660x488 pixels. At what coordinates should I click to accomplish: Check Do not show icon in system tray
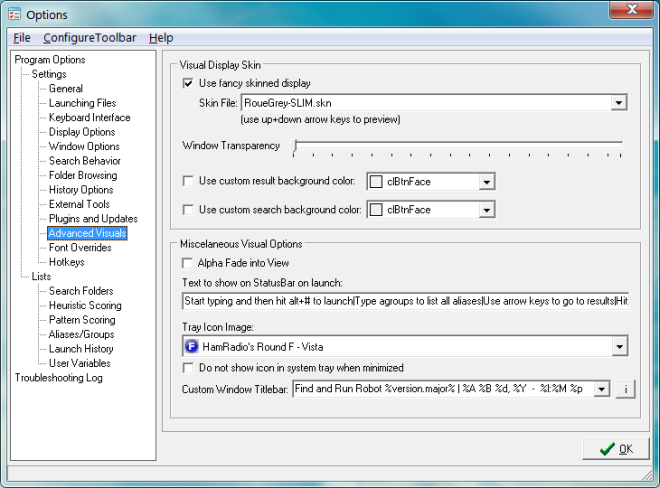189,368
